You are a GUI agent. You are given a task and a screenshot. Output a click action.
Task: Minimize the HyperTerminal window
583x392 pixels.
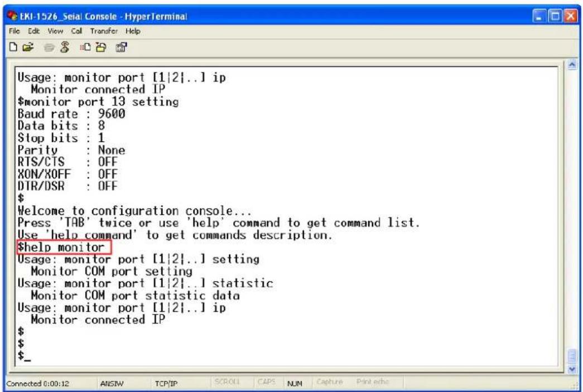pyautogui.click(x=539, y=16)
